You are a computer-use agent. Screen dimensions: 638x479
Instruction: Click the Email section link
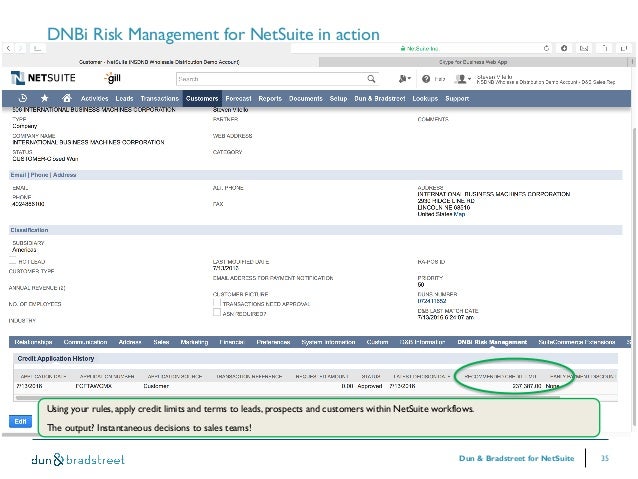point(18,175)
